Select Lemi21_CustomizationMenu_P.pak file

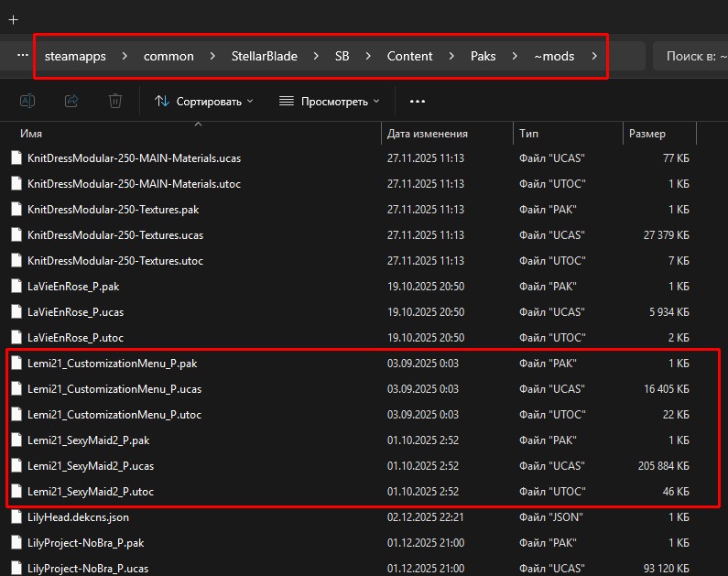coord(112,364)
